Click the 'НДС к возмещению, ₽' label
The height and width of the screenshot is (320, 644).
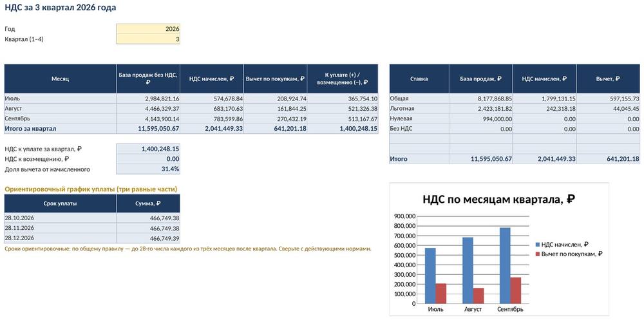37,159
